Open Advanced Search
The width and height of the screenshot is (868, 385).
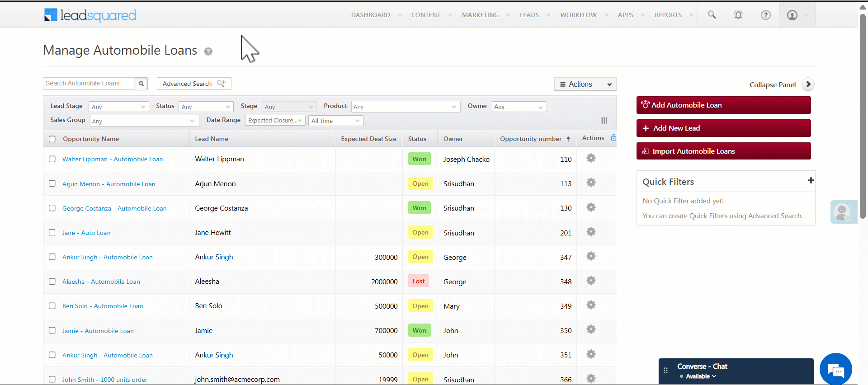click(x=194, y=84)
